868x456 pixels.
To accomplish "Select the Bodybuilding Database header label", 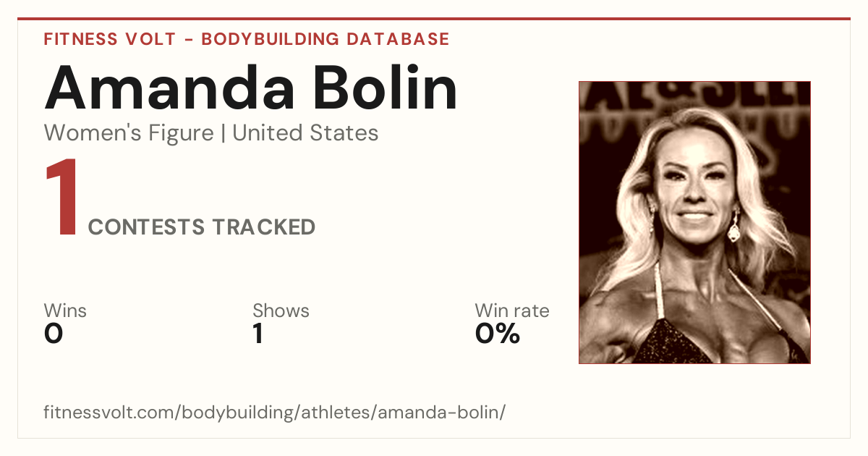I will (x=325, y=39).
